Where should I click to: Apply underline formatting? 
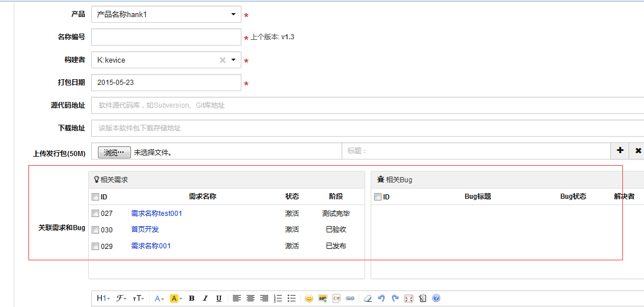pos(219,298)
